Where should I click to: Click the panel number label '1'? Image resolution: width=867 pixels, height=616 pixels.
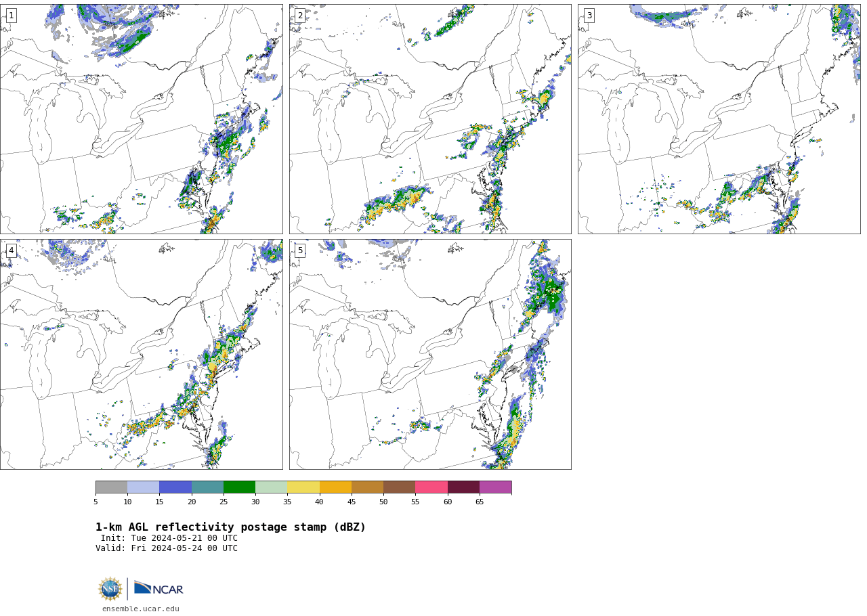11,16
